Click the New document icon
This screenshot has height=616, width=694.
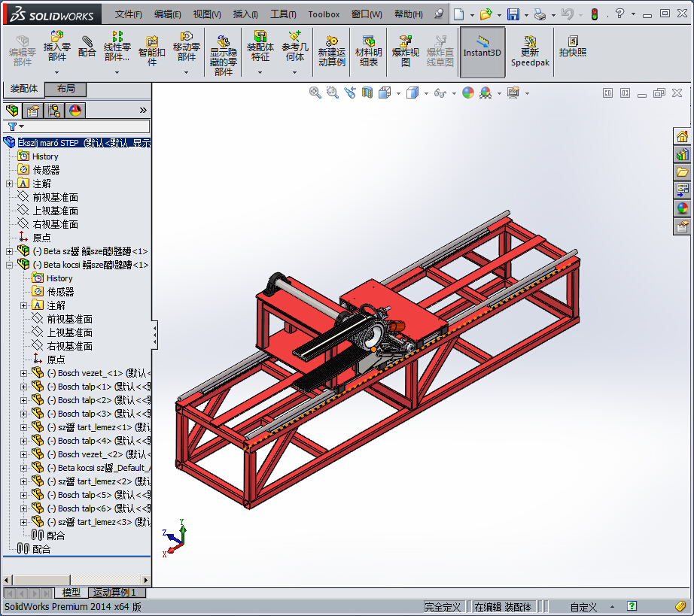[x=458, y=14]
